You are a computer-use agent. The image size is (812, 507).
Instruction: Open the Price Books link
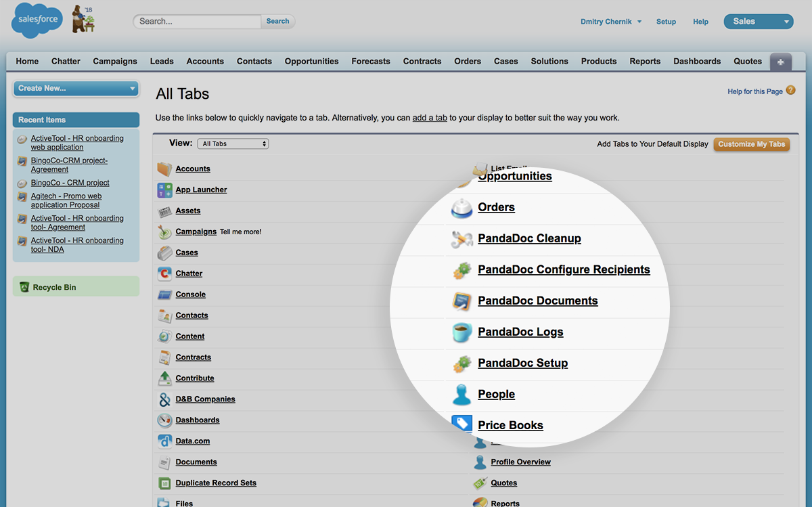510,425
